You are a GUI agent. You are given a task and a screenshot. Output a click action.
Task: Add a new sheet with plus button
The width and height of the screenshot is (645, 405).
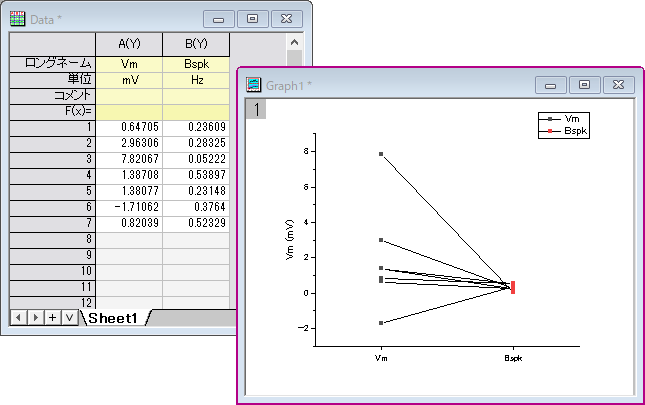pos(52,317)
